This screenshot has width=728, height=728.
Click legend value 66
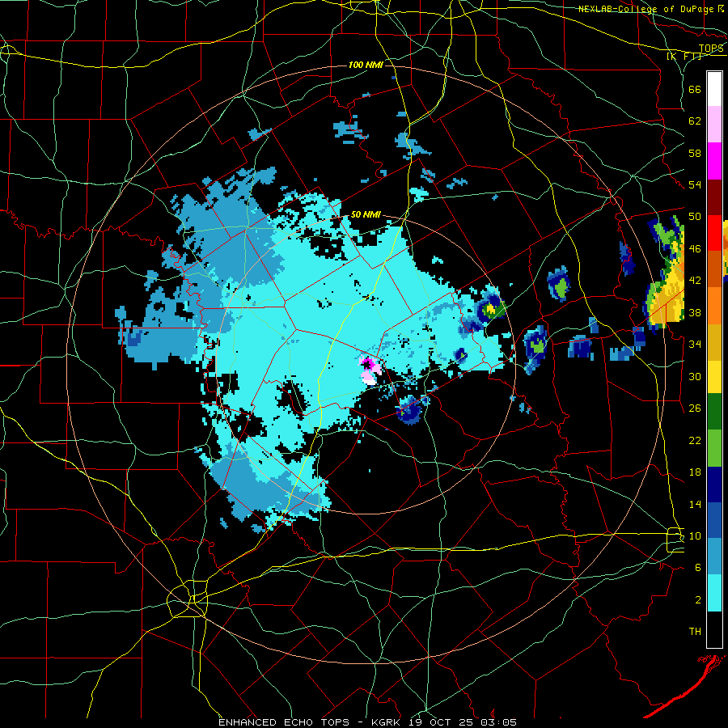(x=695, y=89)
